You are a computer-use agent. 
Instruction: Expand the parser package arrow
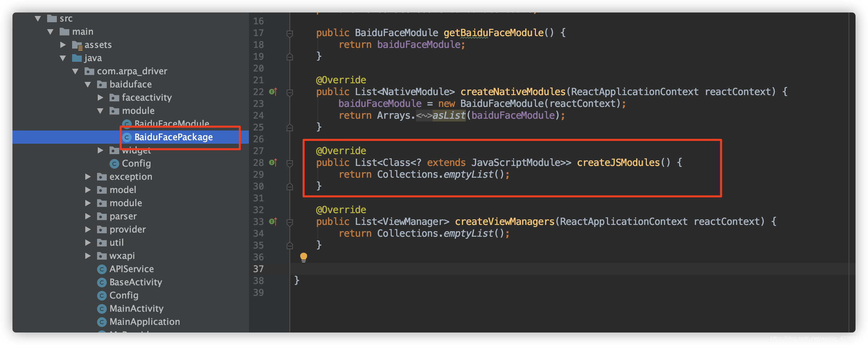88,216
